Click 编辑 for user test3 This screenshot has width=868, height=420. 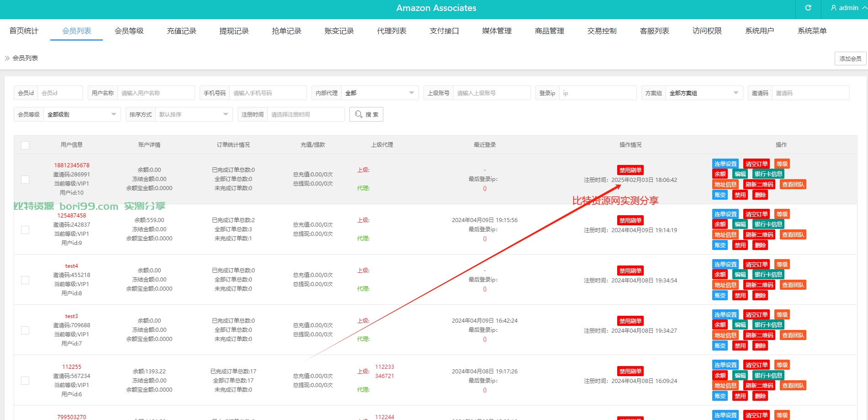click(740, 324)
